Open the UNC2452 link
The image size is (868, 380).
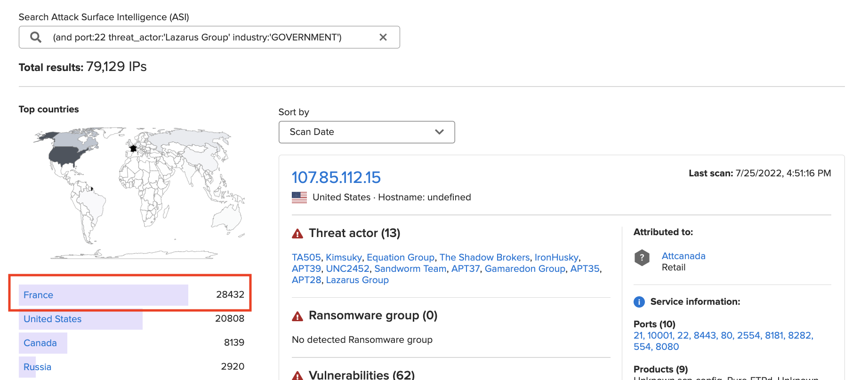pos(347,269)
